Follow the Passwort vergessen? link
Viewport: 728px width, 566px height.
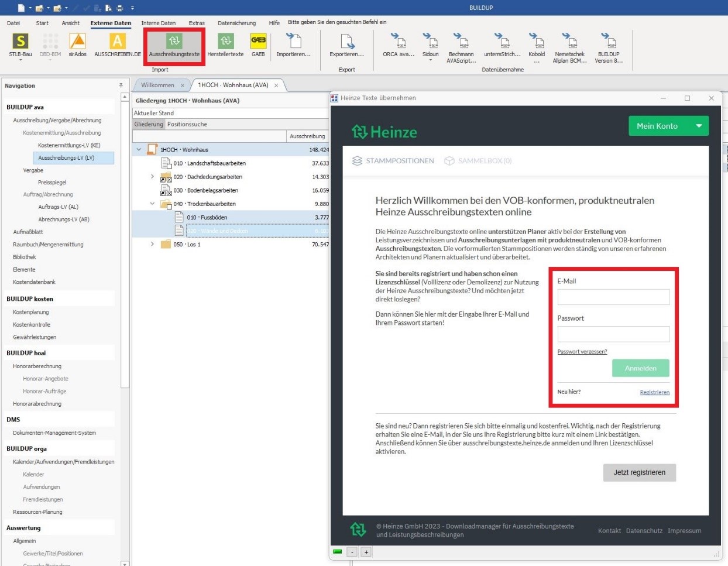(x=582, y=352)
